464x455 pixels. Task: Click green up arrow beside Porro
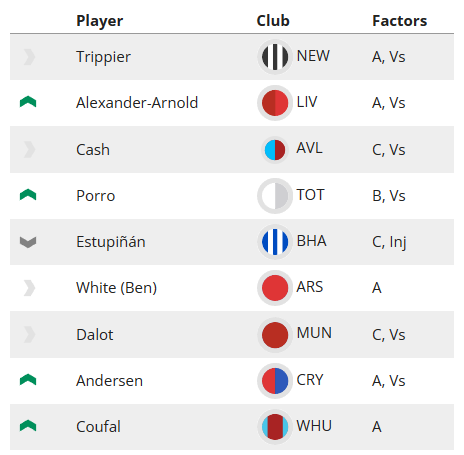[x=28, y=195]
